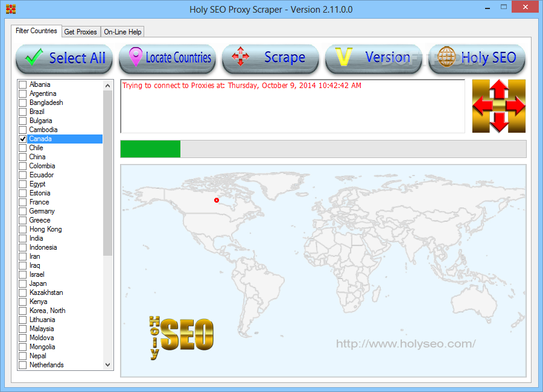Select Egypt in the country list
The height and width of the screenshot is (392, 543).
pyautogui.click(x=37, y=184)
